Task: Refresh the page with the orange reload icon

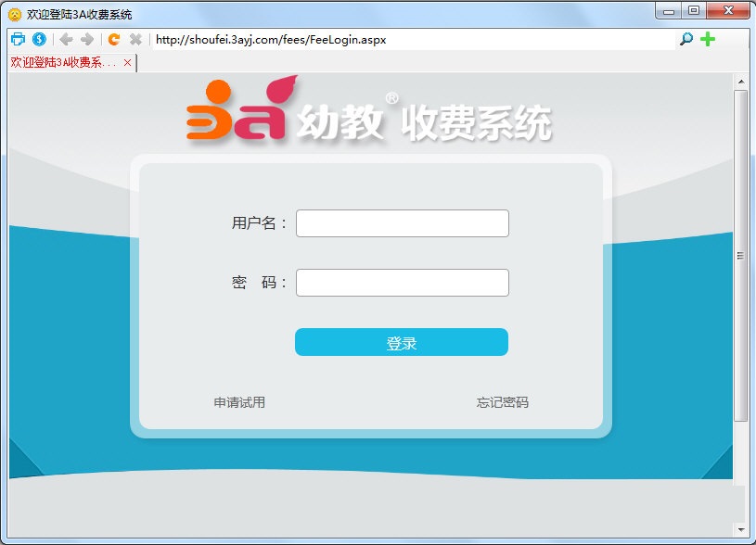Action: [115, 39]
